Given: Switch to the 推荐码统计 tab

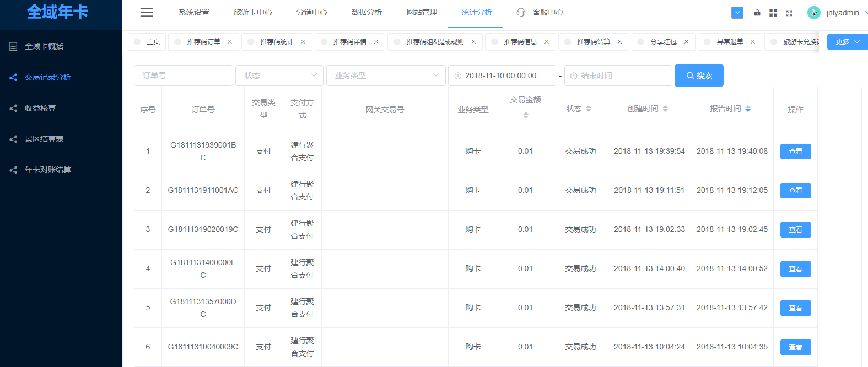Looking at the screenshot, I should click(x=277, y=42).
